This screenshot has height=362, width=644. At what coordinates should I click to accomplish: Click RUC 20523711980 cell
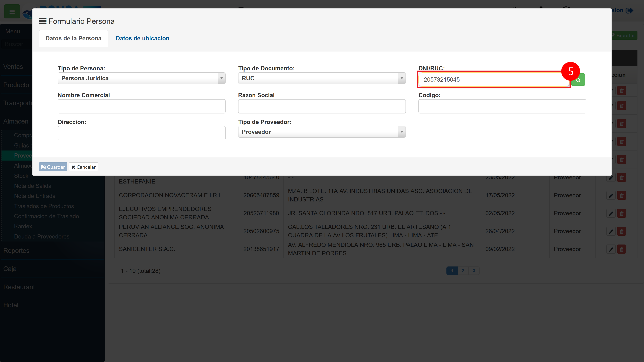[x=261, y=213]
